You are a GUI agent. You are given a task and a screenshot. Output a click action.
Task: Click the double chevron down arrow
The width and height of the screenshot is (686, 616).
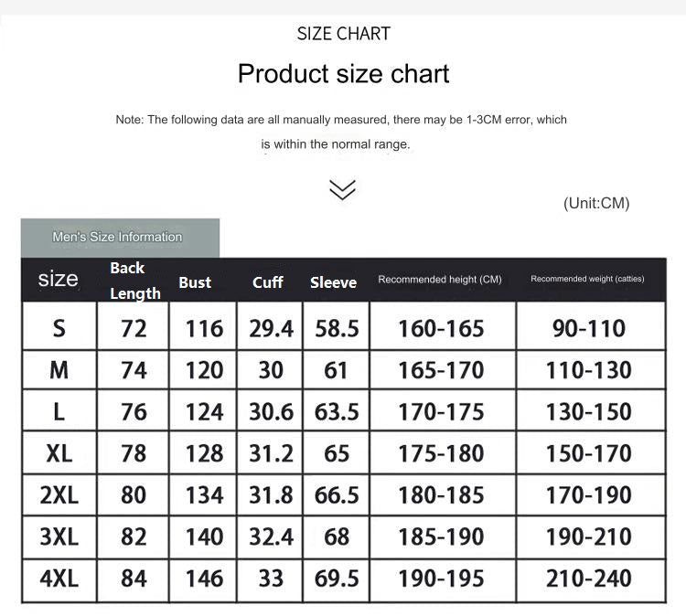click(342, 189)
